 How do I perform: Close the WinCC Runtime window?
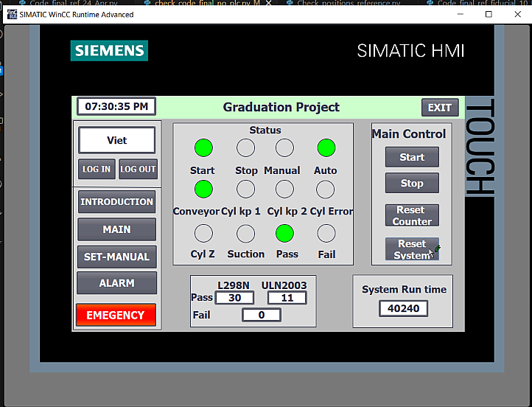coord(517,14)
